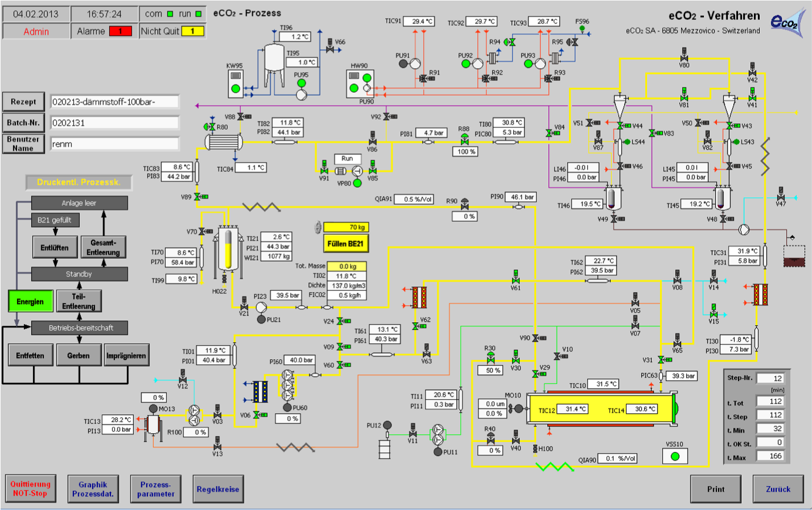Select the VP80 vacuum pump symbol
Image resolution: width=812 pixels, height=510 pixels.
pyautogui.click(x=357, y=171)
